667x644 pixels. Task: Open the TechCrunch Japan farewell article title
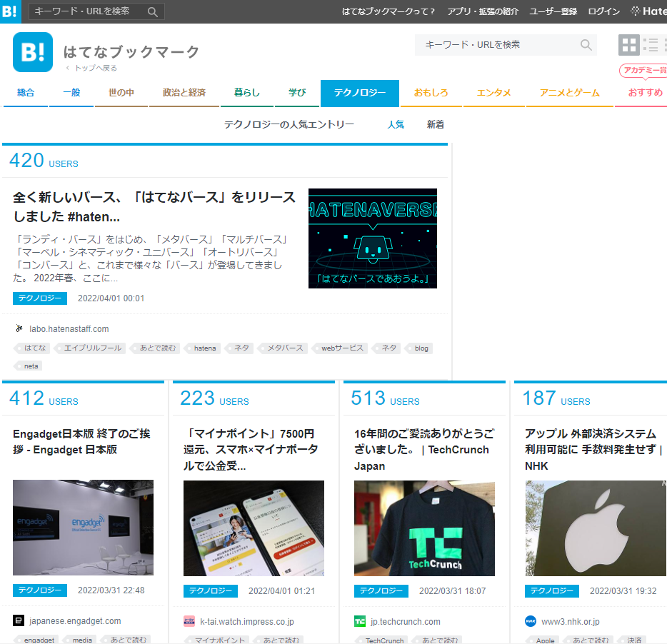pyautogui.click(x=424, y=450)
